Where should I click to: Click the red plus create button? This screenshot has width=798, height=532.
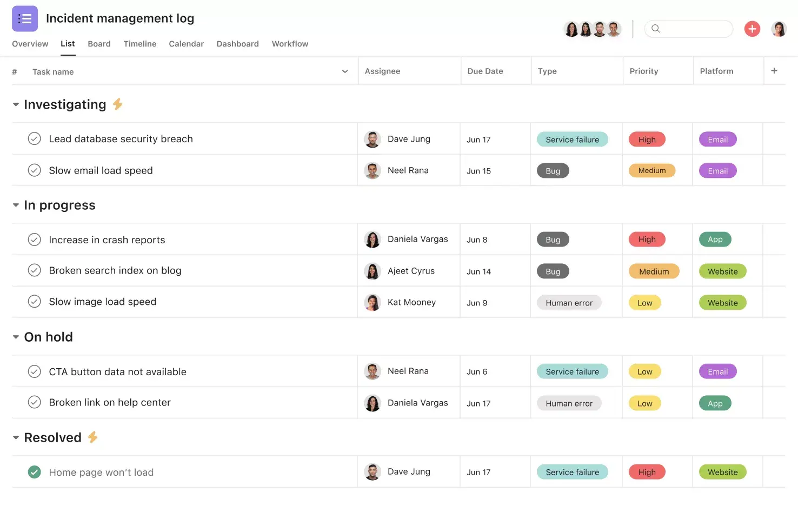pyautogui.click(x=752, y=29)
